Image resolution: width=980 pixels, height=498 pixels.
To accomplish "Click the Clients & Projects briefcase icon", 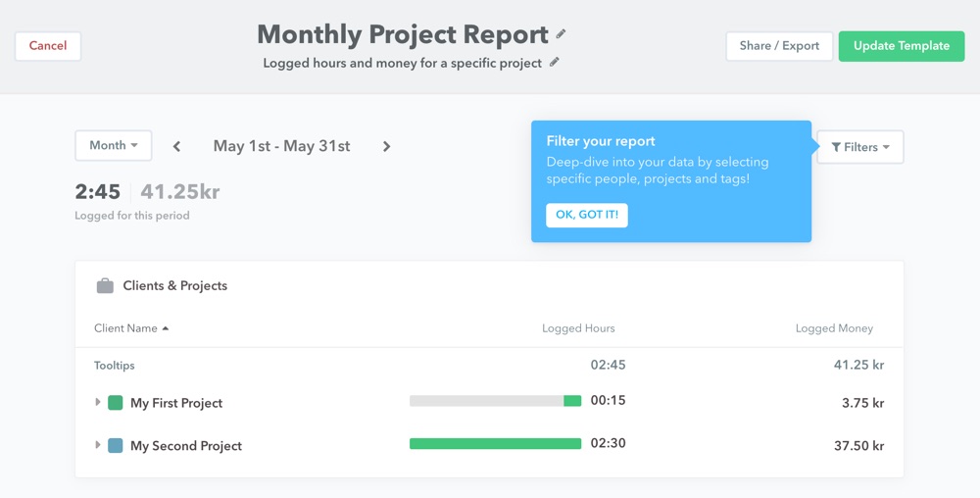I will (105, 285).
